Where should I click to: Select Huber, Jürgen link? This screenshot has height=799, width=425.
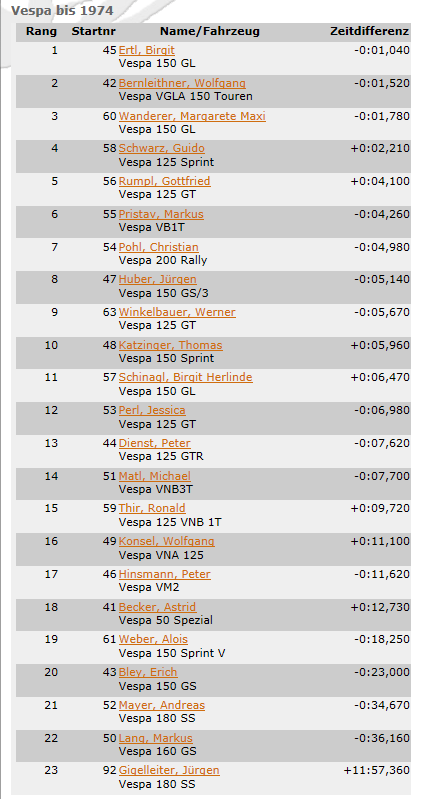coord(157,279)
